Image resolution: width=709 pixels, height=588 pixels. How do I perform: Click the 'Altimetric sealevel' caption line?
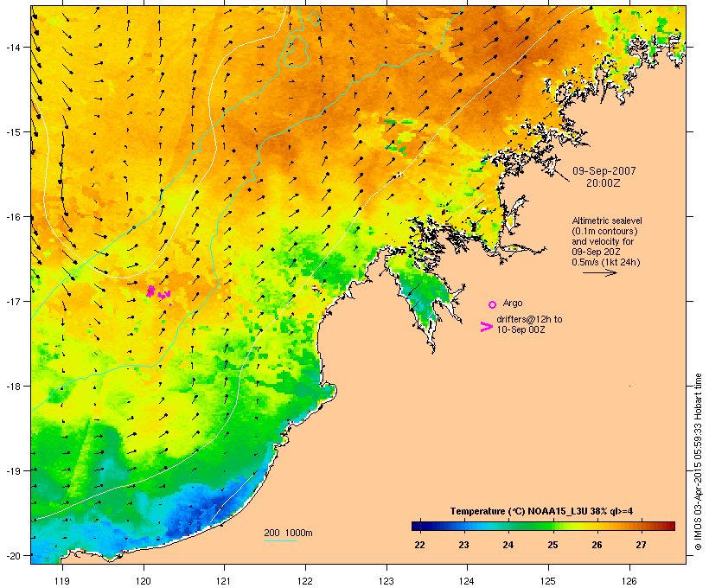pos(607,220)
